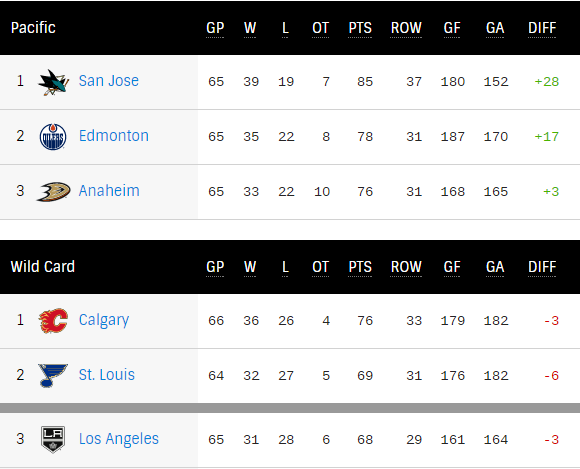Click the Calgary Flames logo
This screenshot has width=580, height=469.
53,320
